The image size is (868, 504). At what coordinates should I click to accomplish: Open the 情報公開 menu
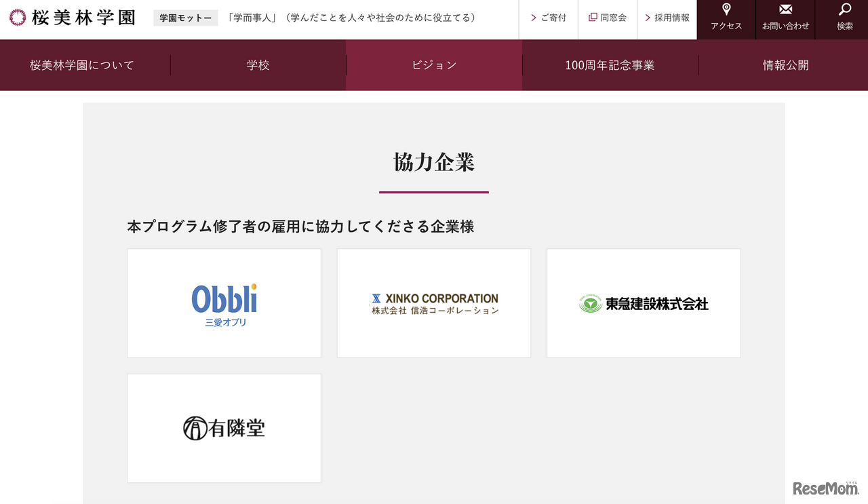785,65
